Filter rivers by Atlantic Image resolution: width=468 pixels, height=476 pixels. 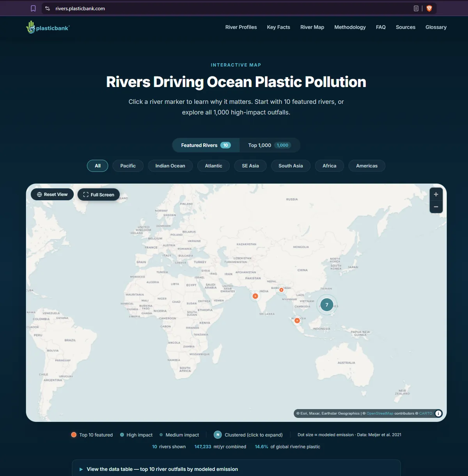(x=213, y=166)
